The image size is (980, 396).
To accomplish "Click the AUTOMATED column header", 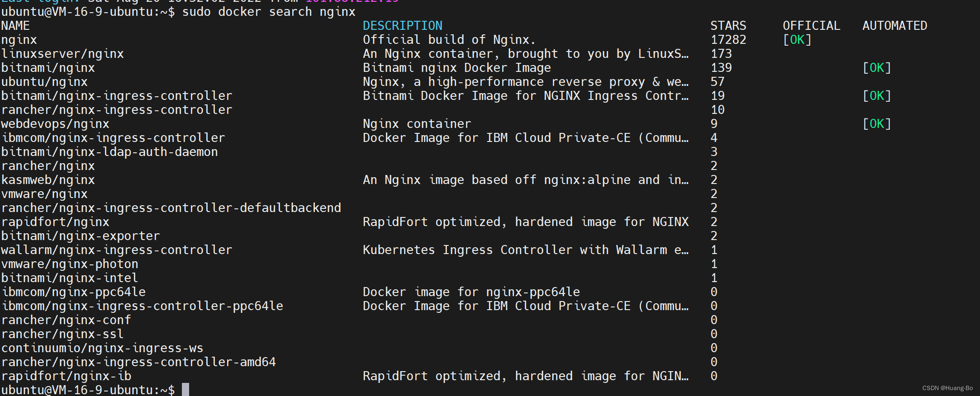I will click(x=895, y=26).
